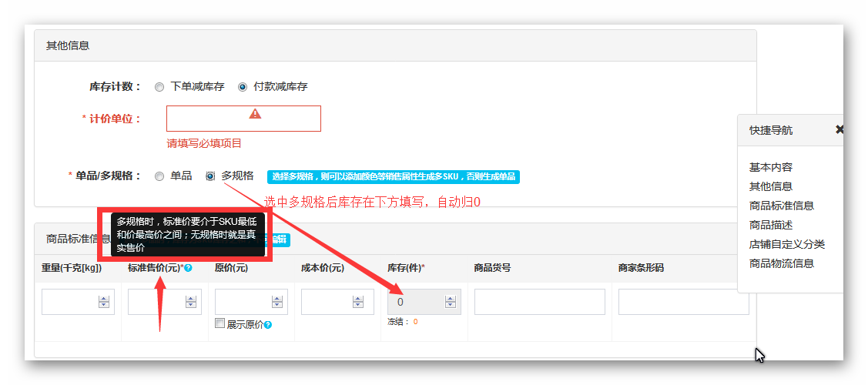Viewport: 868px width, 385px height.
Task: Click the 请填写必填项目 error message
Action: pyautogui.click(x=204, y=144)
